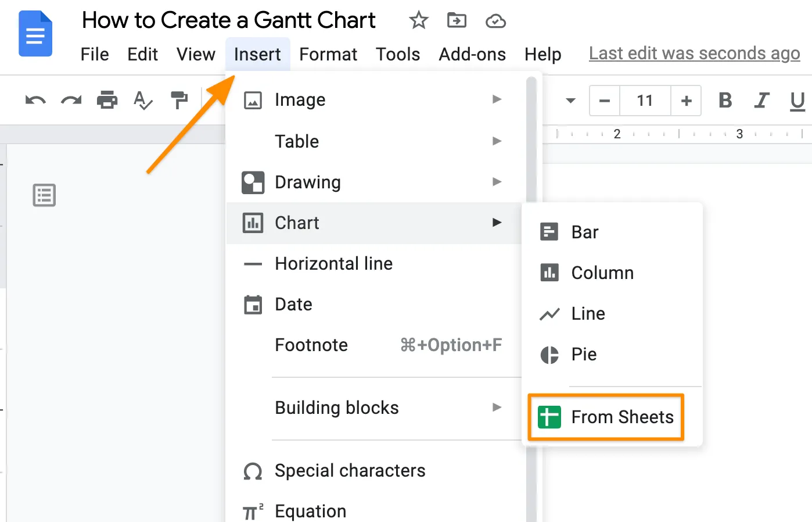This screenshot has width=812, height=522.
Task: Toggle Bold formatting
Action: pos(725,101)
